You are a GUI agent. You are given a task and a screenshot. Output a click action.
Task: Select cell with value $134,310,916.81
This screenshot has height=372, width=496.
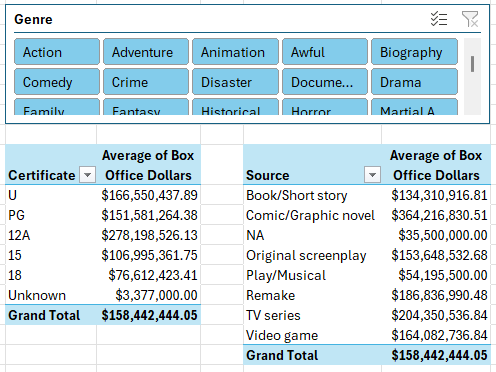[436, 195]
